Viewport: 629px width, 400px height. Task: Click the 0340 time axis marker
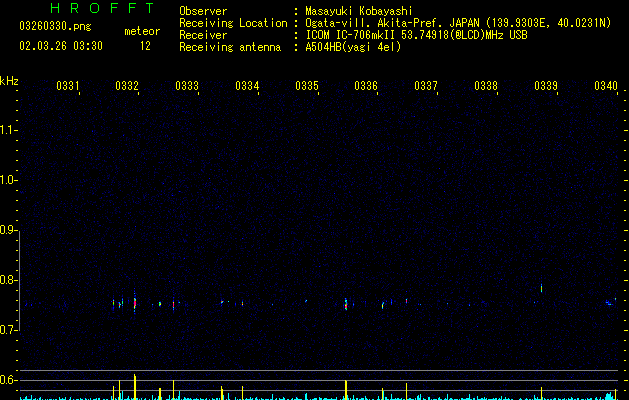606,86
